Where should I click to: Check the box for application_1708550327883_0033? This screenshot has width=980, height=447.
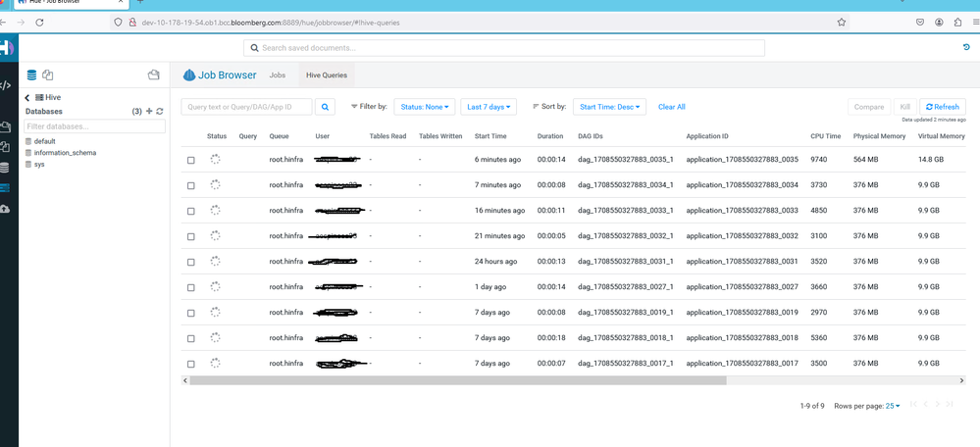click(x=191, y=211)
